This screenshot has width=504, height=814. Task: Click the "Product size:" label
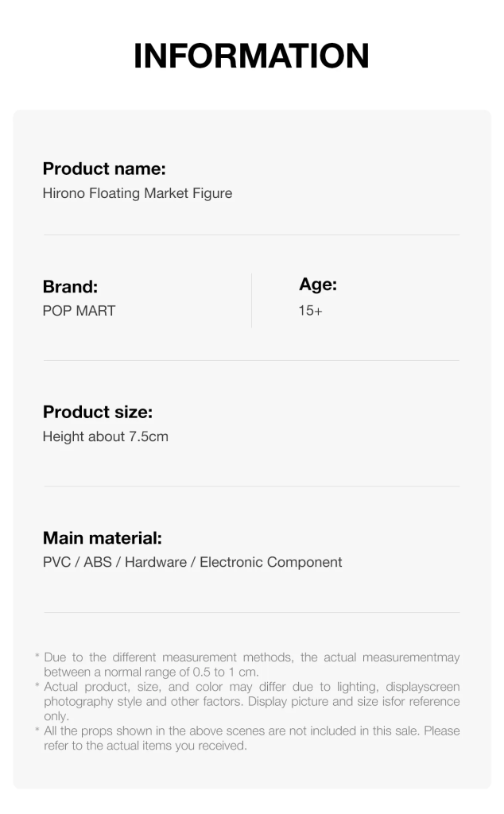pos(97,412)
